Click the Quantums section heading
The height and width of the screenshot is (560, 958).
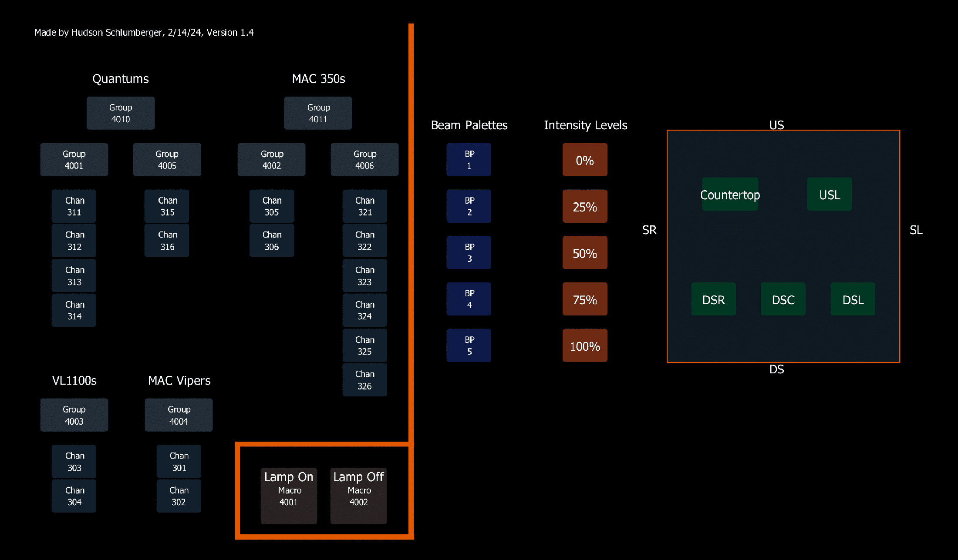(121, 79)
